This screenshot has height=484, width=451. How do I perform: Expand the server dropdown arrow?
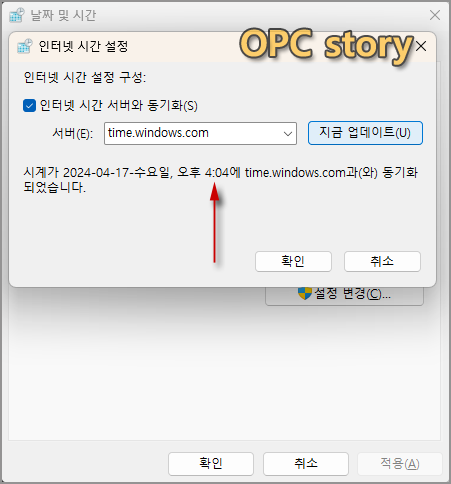coord(288,134)
